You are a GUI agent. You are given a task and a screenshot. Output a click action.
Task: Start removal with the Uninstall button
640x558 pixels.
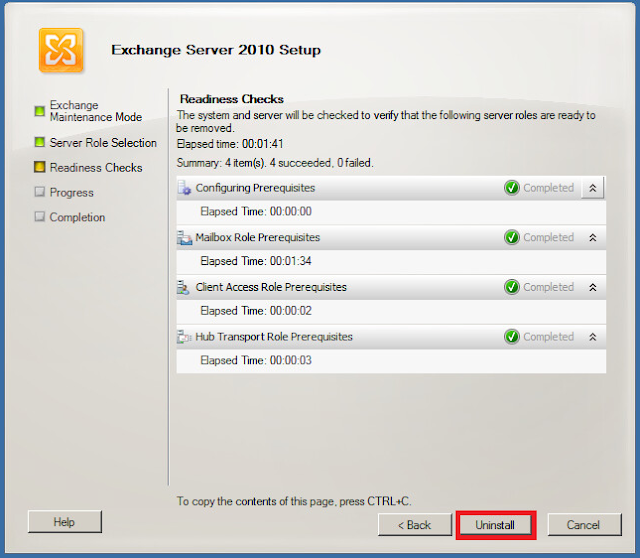pyautogui.click(x=495, y=525)
